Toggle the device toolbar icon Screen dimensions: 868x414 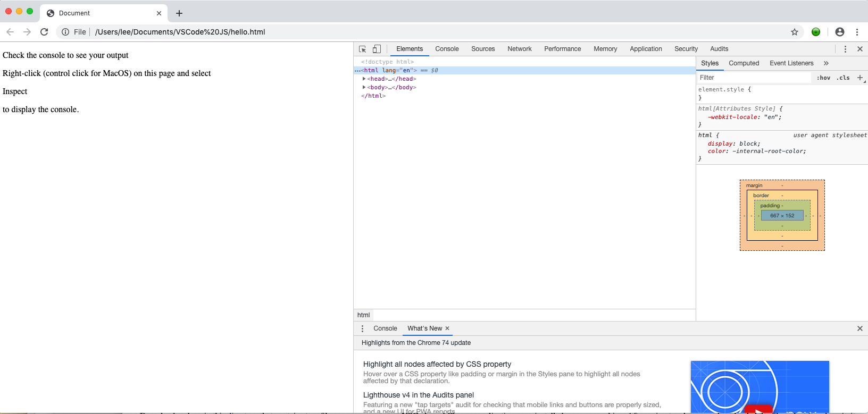pos(377,49)
